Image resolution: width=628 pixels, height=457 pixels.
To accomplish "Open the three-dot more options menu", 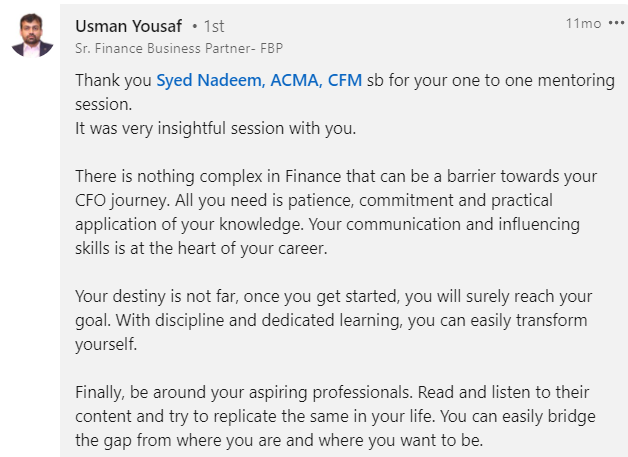I will click(617, 23).
